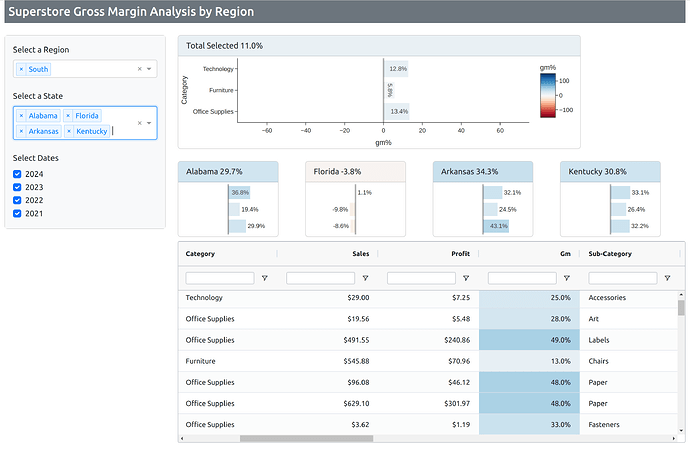Select the Kentucky 30.8% card header
690x451 pixels.
(610, 172)
